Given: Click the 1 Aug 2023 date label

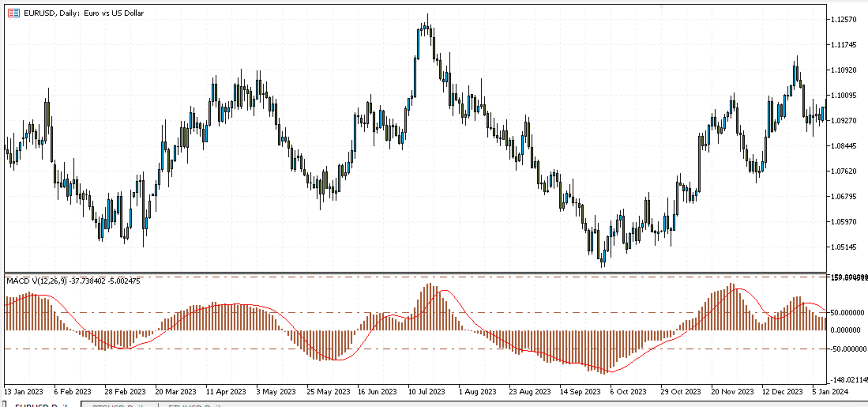Looking at the screenshot, I should pos(479,391).
